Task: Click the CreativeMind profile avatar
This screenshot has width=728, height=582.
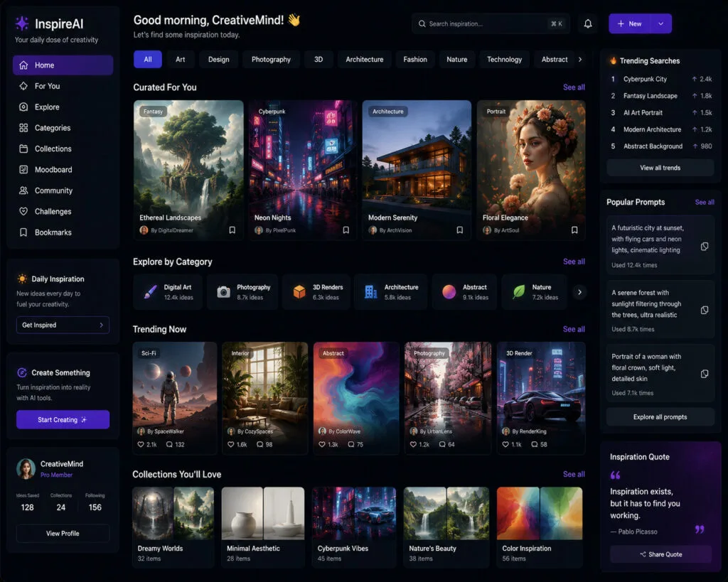Action: tap(26, 469)
